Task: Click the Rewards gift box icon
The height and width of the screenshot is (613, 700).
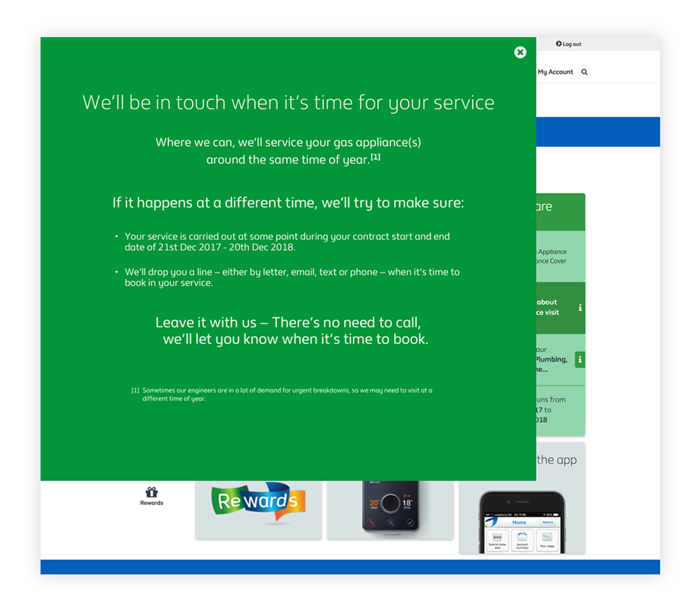Action: 152,492
